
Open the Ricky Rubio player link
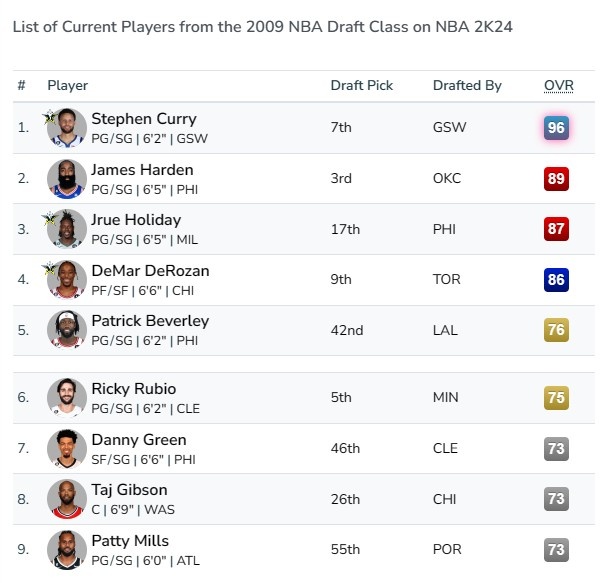tap(134, 389)
